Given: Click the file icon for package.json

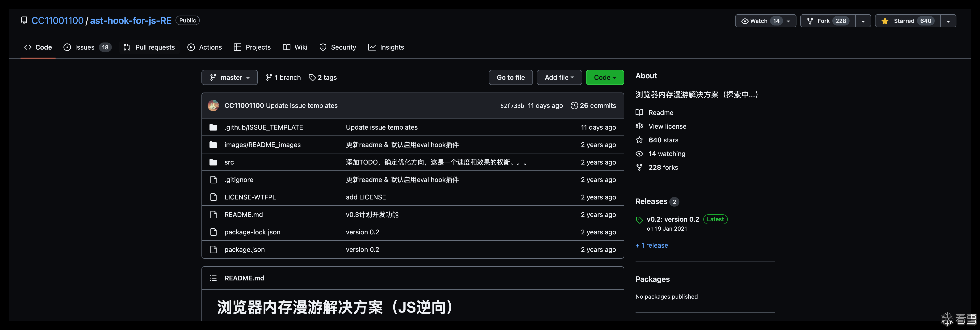Looking at the screenshot, I should (x=214, y=250).
